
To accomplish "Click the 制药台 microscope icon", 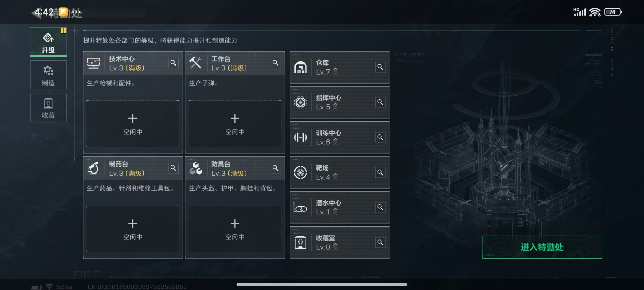I will (x=93, y=168).
